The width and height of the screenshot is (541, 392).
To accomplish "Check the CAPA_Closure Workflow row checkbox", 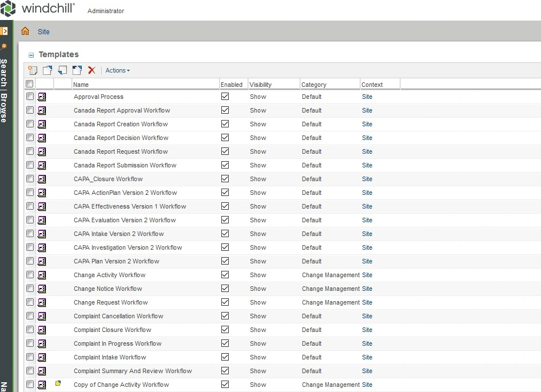I will [x=30, y=179].
